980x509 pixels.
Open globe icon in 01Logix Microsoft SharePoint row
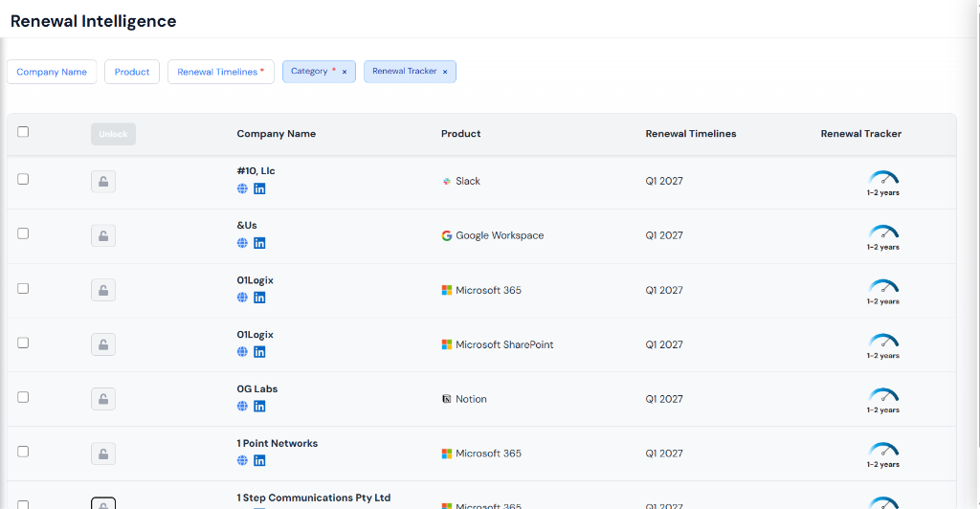[242, 352]
